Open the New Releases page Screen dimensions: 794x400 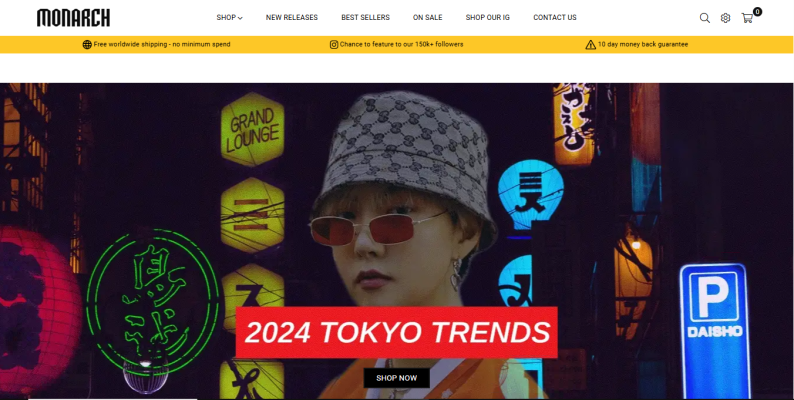coord(292,18)
